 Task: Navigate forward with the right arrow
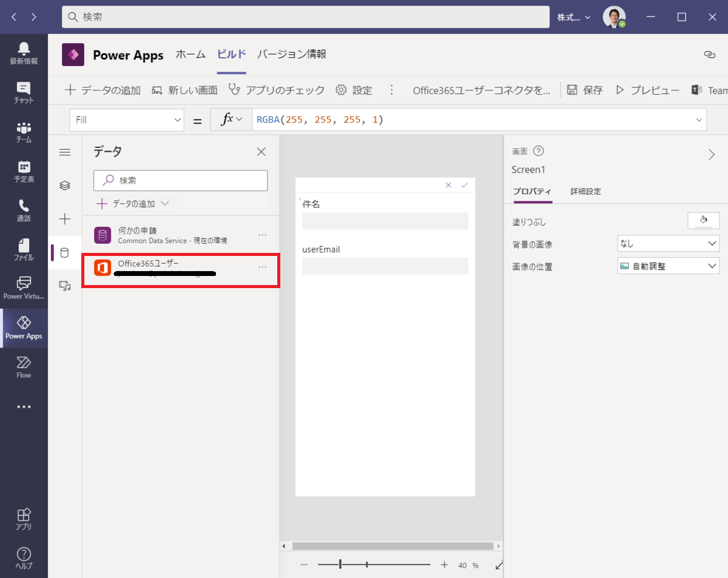(33, 17)
